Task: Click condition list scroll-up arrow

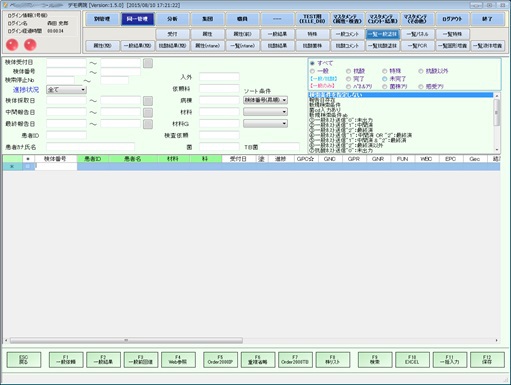Action: 497,96
